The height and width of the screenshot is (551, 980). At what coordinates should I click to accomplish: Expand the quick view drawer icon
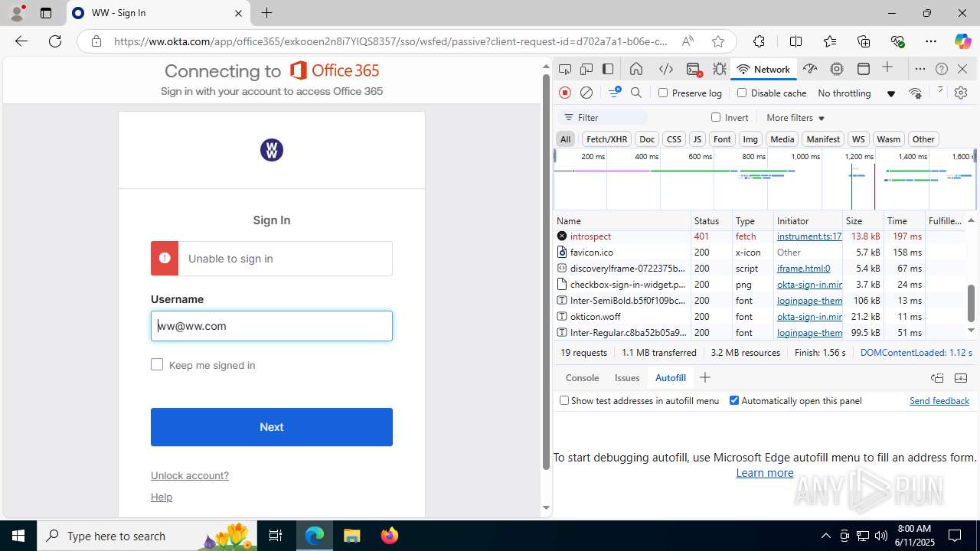[961, 377]
